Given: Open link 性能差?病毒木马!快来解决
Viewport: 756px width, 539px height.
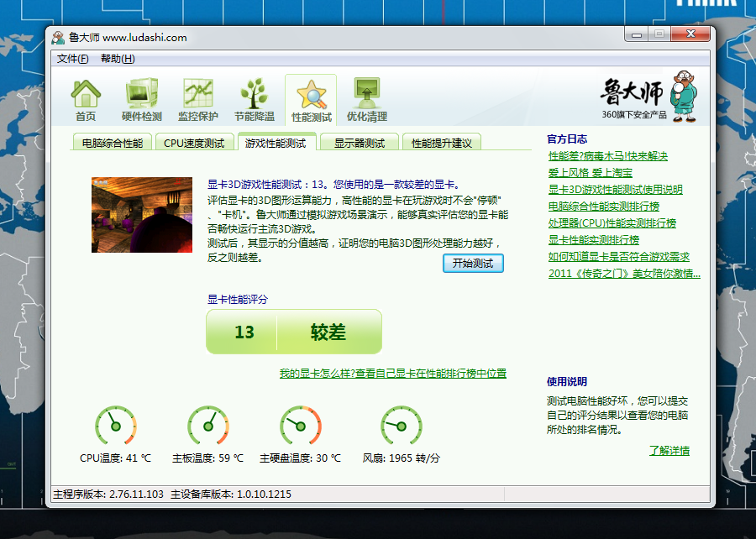Looking at the screenshot, I should (x=607, y=156).
